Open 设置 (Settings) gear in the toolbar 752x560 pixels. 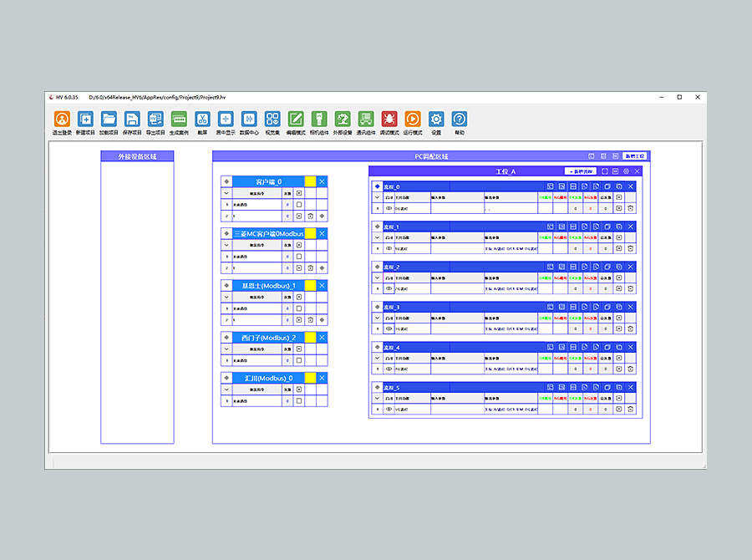click(x=436, y=120)
